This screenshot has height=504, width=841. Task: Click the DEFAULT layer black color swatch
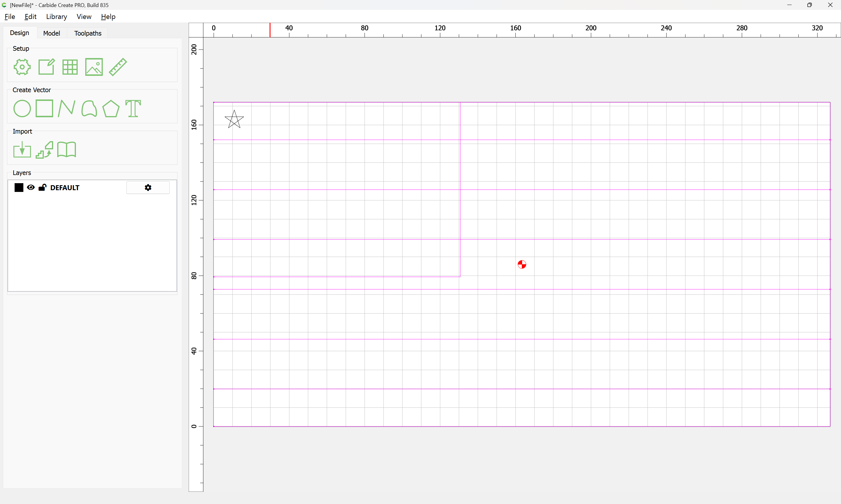click(19, 188)
